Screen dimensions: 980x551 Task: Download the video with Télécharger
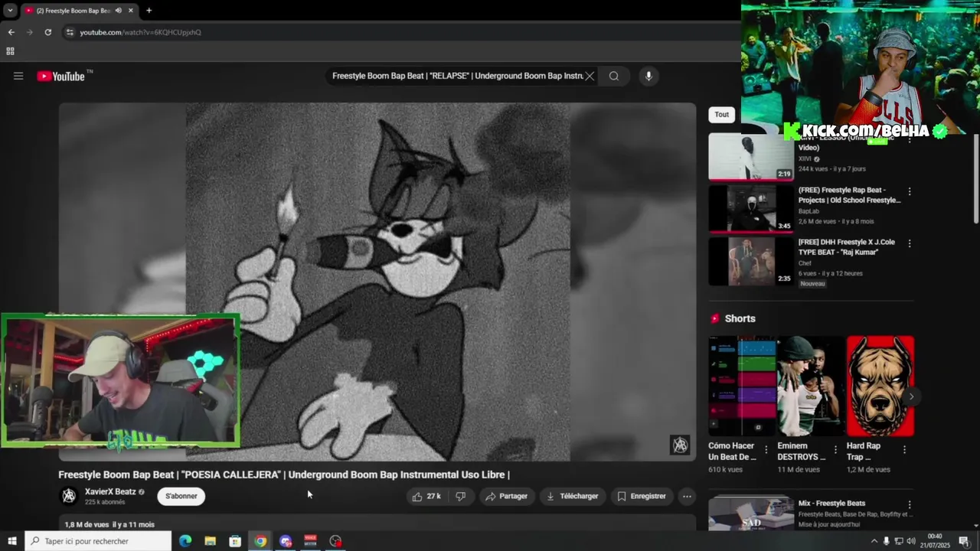pyautogui.click(x=572, y=496)
